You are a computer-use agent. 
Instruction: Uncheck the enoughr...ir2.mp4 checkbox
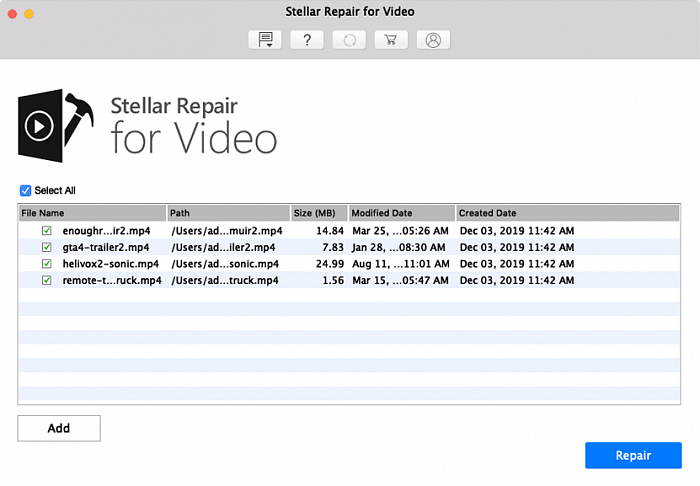pyautogui.click(x=46, y=231)
